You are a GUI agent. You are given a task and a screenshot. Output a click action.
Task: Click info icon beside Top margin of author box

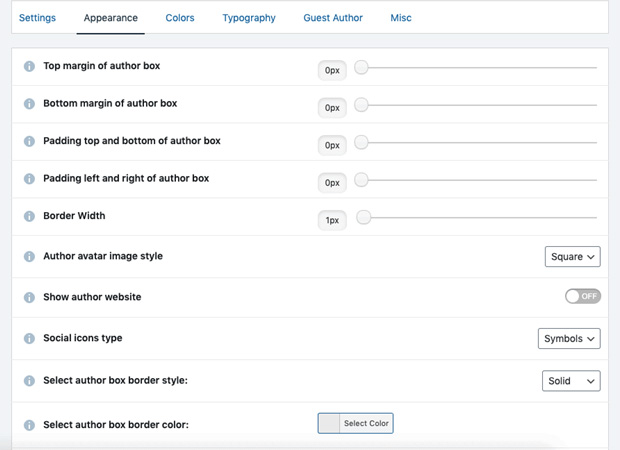coord(29,67)
